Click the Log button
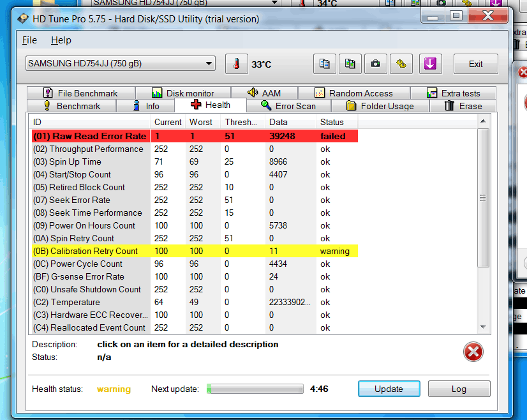The width and height of the screenshot is (527, 420). click(459, 389)
